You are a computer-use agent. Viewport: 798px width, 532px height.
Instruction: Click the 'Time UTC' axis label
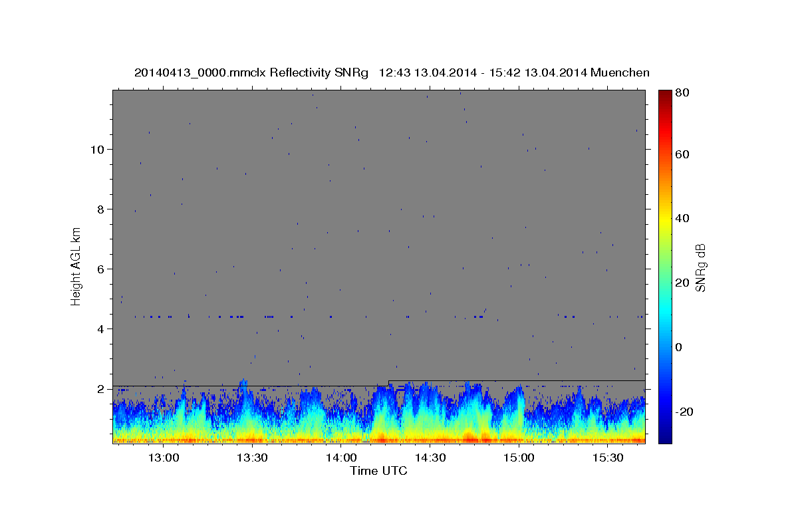click(378, 471)
